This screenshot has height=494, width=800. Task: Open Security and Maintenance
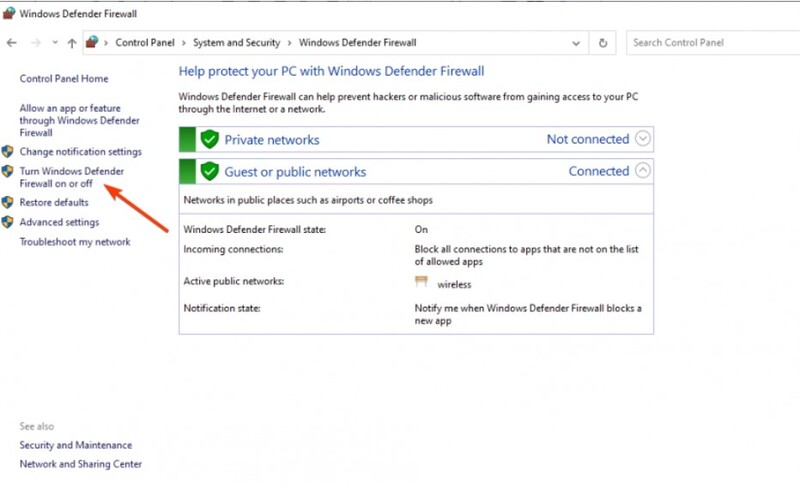[76, 445]
